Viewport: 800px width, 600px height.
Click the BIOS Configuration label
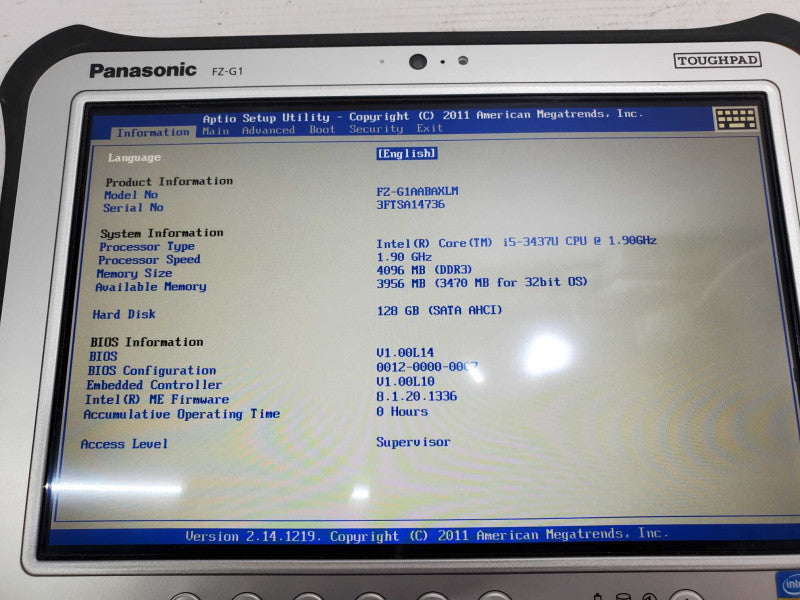152,370
